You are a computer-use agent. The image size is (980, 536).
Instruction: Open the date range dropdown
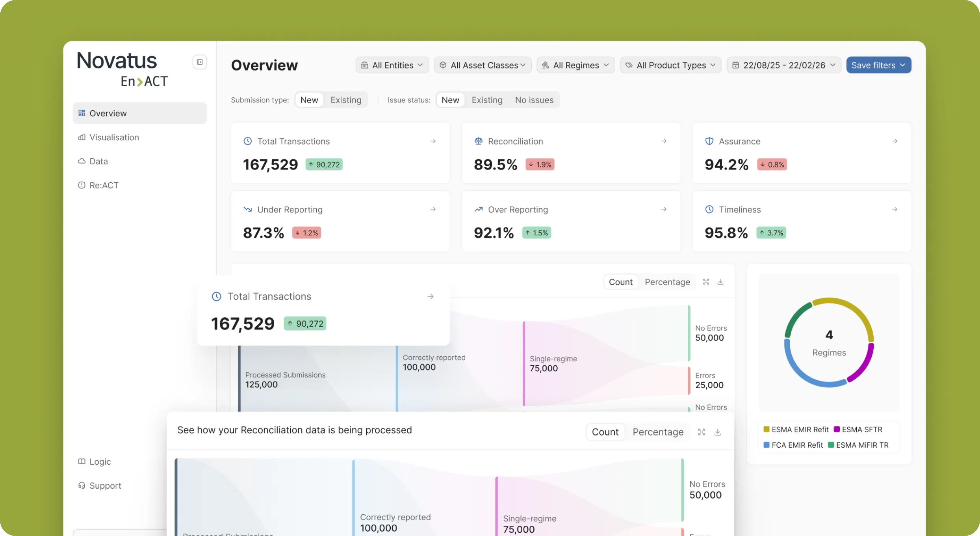click(x=783, y=65)
